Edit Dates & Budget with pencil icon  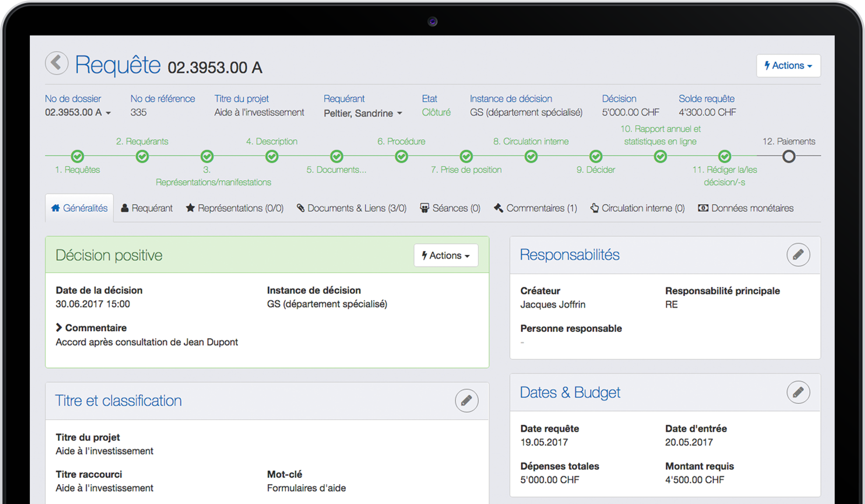(798, 392)
